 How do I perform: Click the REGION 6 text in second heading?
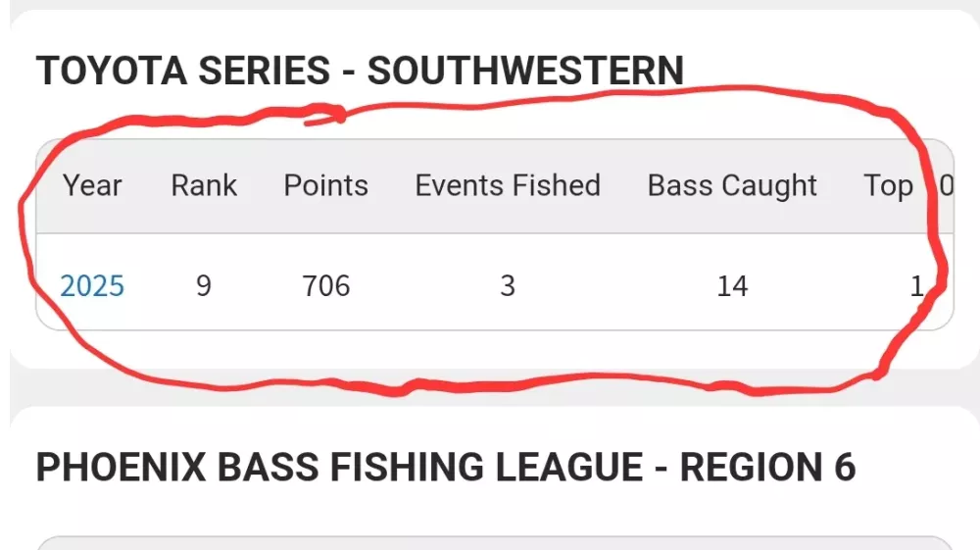[767, 468]
